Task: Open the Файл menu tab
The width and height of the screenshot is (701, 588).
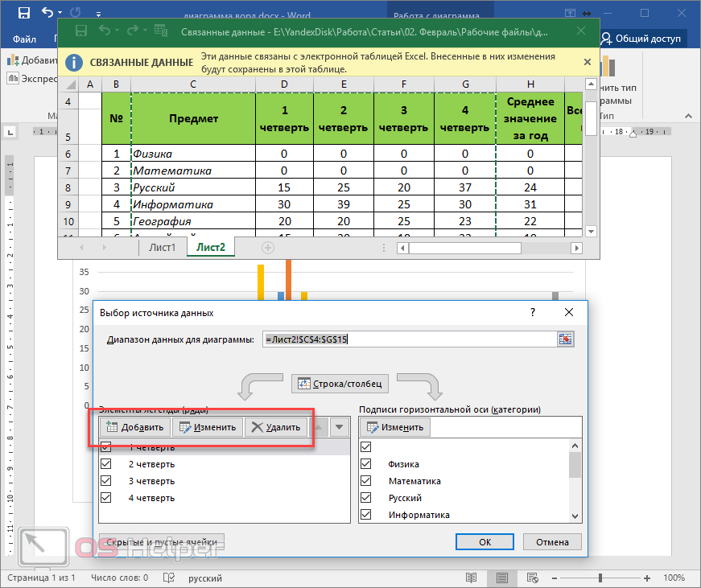Action: click(x=24, y=39)
